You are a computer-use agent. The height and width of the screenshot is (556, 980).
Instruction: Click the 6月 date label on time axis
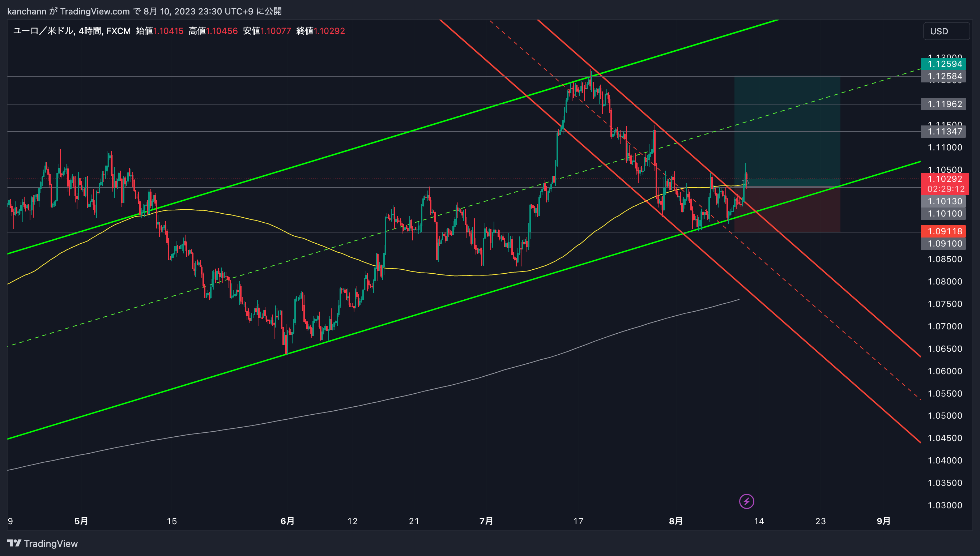pos(287,521)
